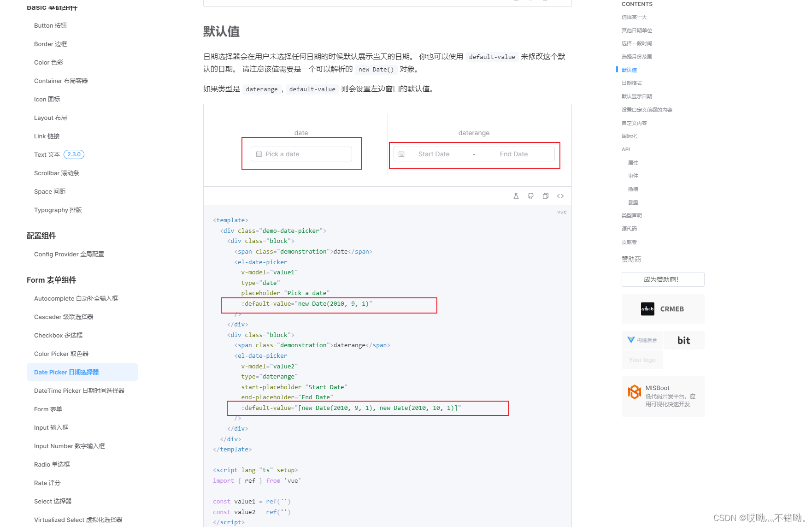Image resolution: width=812 pixels, height=527 pixels.
Task: Open Container 布局容器 sidebar item
Action: click(61, 81)
